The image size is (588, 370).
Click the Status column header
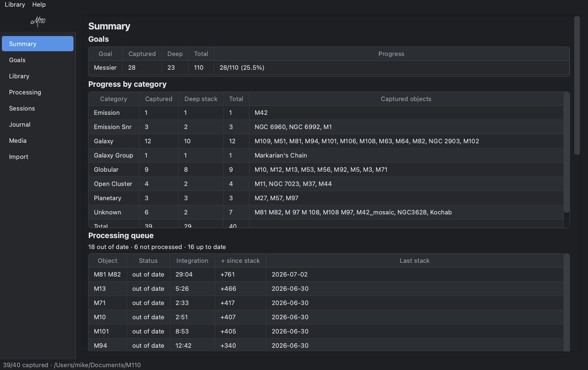click(x=148, y=260)
